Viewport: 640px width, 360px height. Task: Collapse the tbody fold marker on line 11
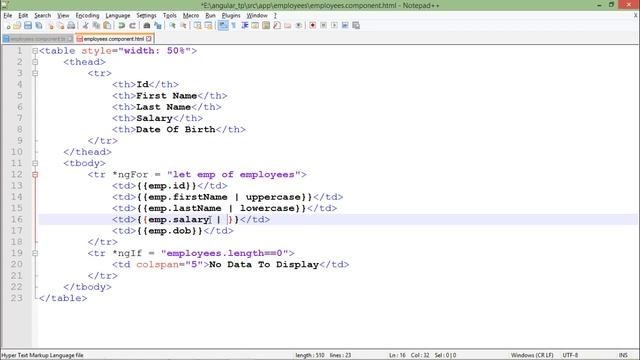pyautogui.click(x=35, y=163)
